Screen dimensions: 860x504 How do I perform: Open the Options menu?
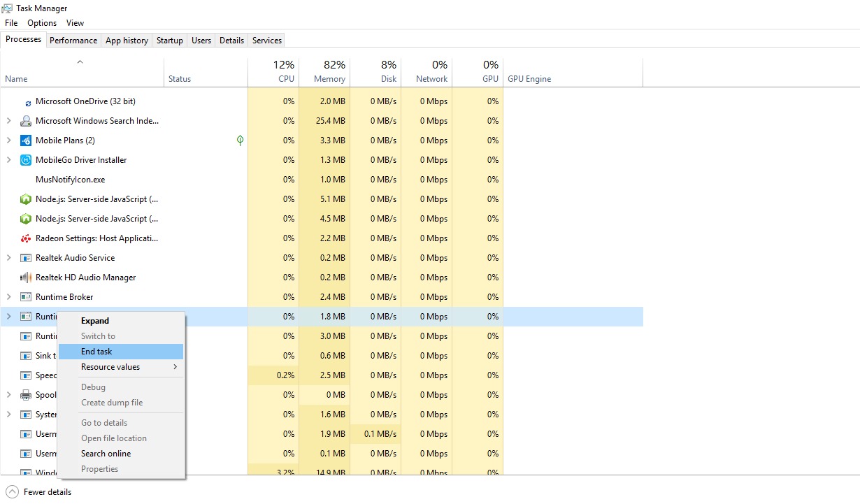[x=42, y=23]
